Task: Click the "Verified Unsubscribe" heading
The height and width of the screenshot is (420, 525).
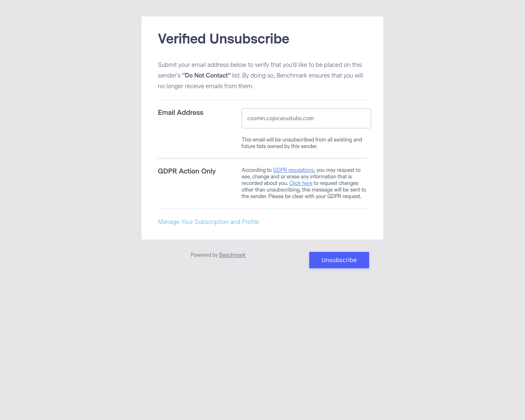Action: [x=224, y=39]
